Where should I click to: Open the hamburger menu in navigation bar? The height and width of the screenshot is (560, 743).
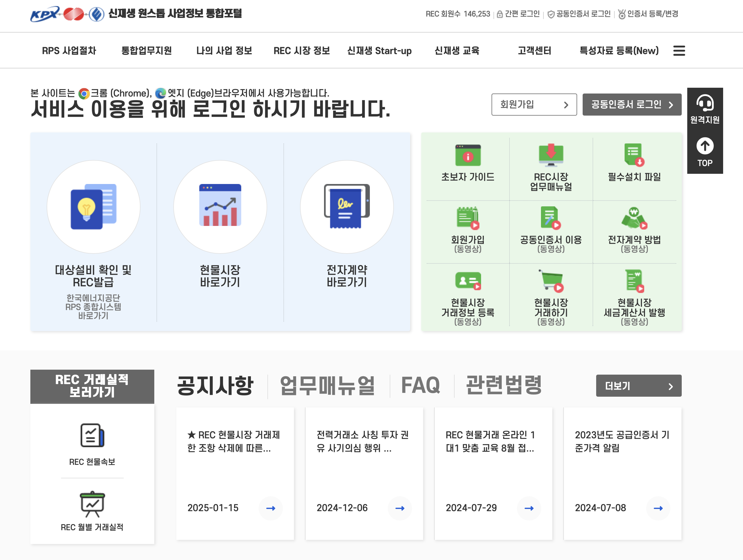tap(679, 51)
